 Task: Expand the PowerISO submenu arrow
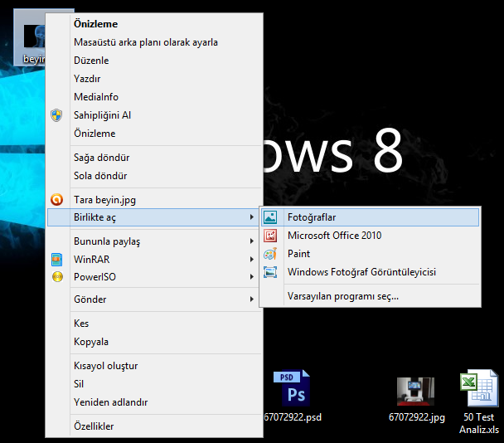click(x=252, y=277)
